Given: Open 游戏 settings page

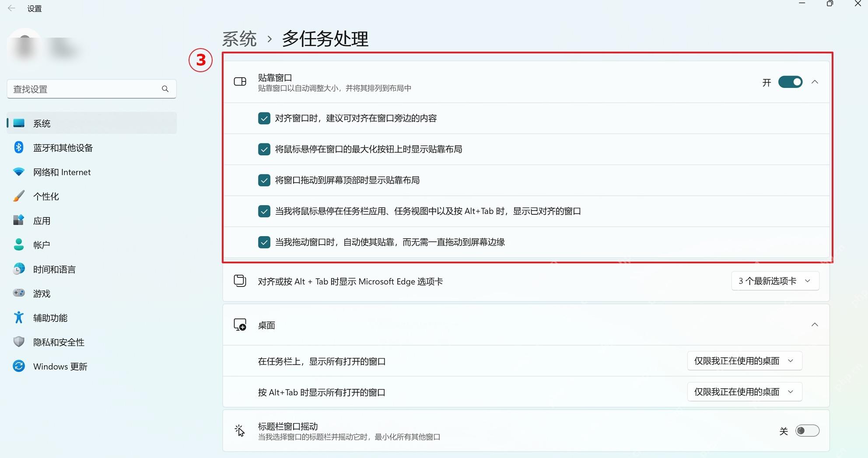Looking at the screenshot, I should [x=92, y=293].
